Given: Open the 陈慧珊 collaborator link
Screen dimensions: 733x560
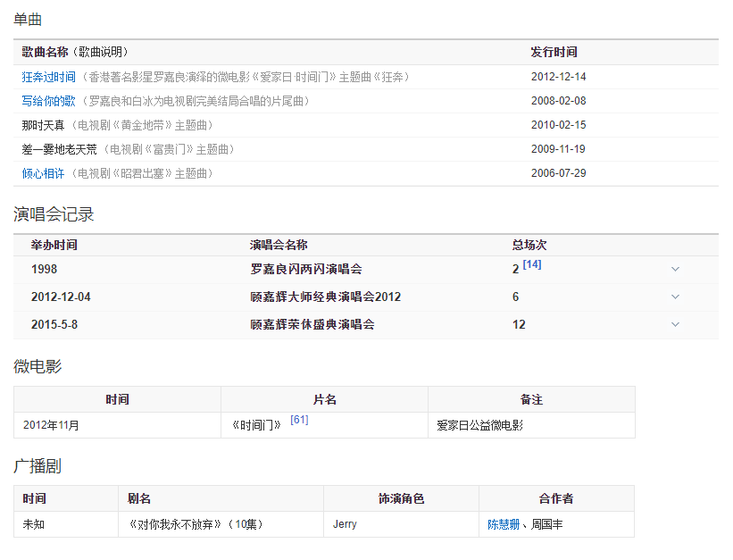Looking at the screenshot, I should point(504,524).
